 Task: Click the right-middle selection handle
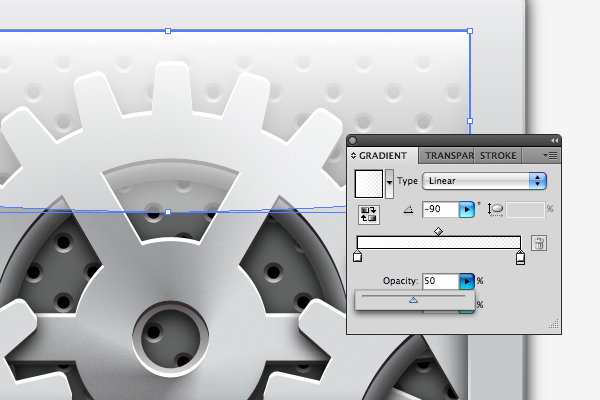470,121
